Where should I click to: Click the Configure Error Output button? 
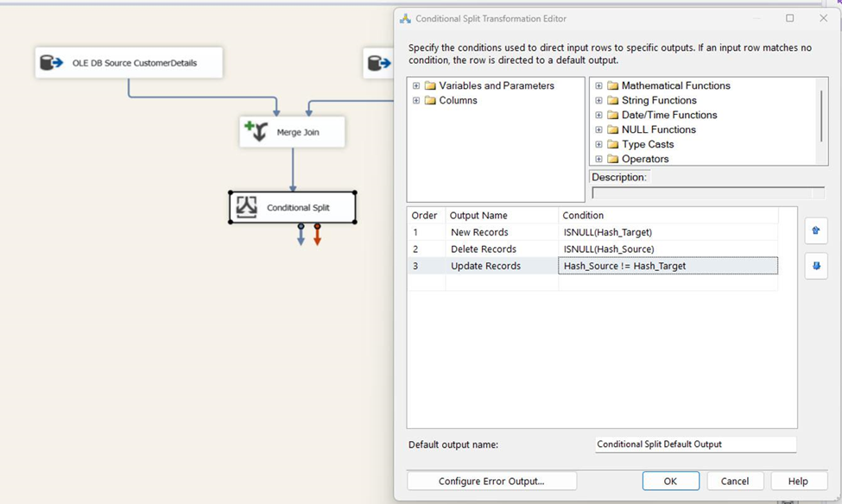[x=491, y=481]
